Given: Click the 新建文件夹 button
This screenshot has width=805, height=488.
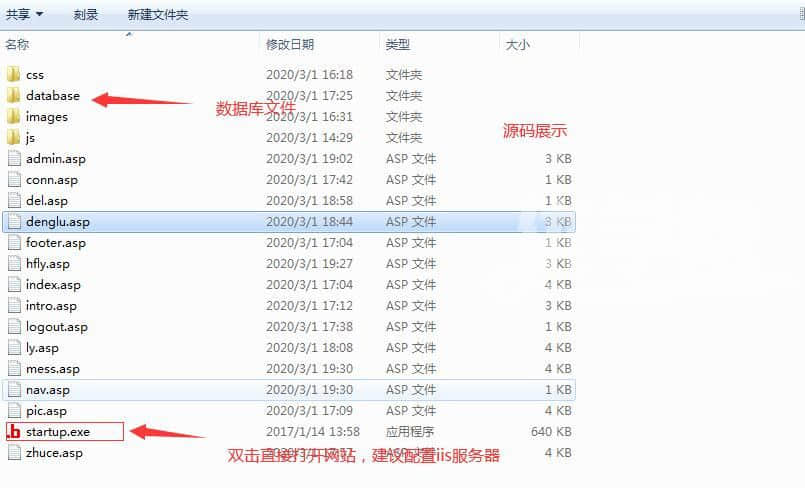Looking at the screenshot, I should [x=157, y=15].
